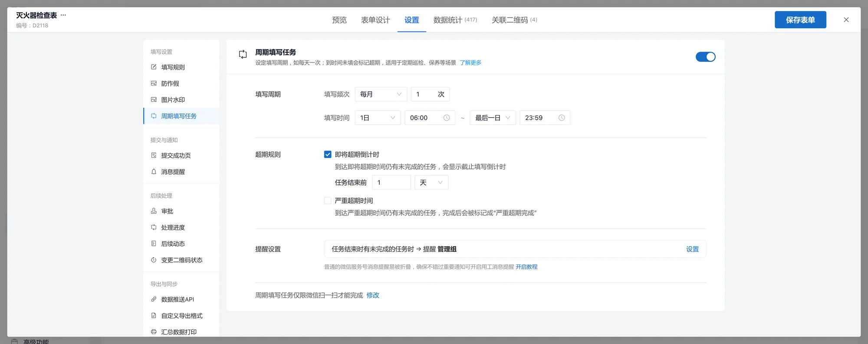Open the 开启教程 link

click(526, 267)
